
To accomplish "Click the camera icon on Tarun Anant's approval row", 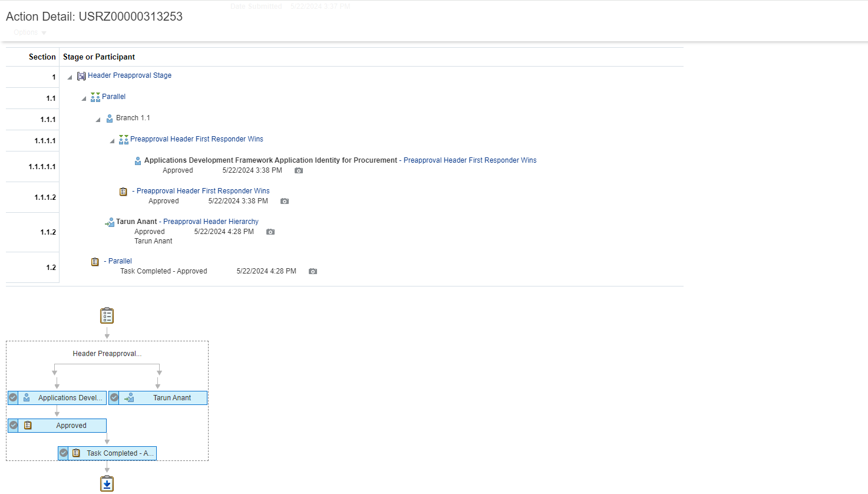I will point(270,232).
